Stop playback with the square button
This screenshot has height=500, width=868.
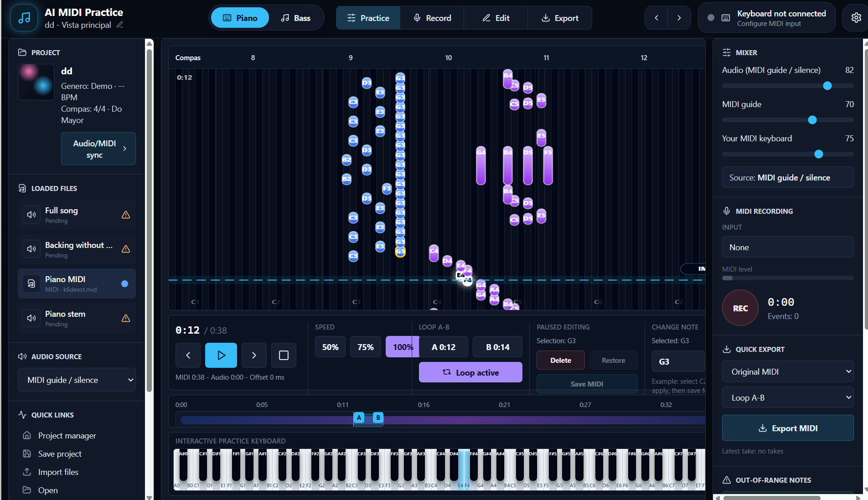tap(284, 355)
